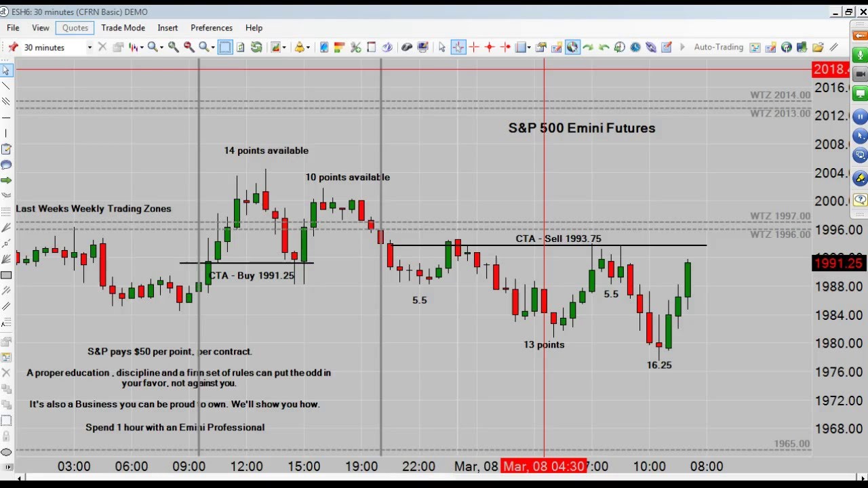
Task: Open the 30 minutes timeframe dropdown
Action: coord(90,47)
